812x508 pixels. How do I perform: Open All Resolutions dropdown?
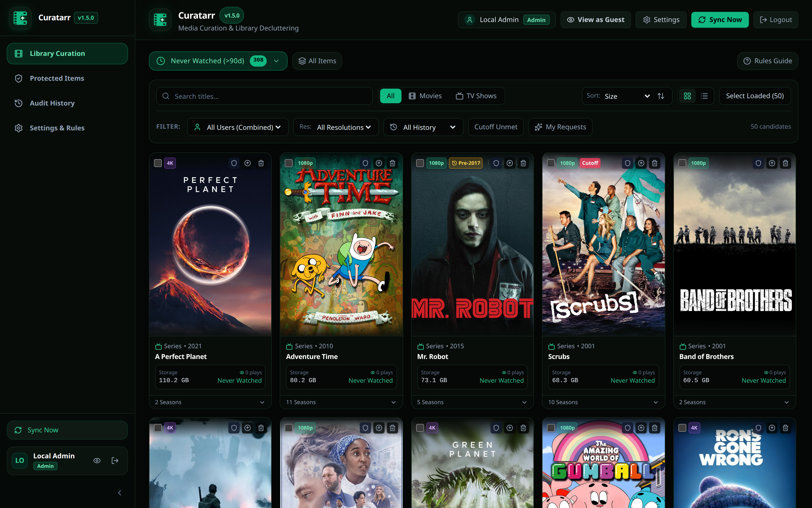336,127
